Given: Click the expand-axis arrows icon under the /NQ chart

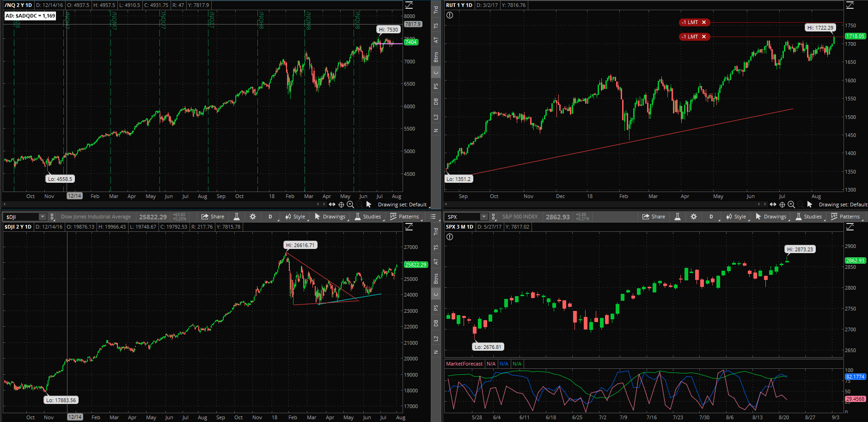Looking at the screenshot, I should tap(332, 205).
